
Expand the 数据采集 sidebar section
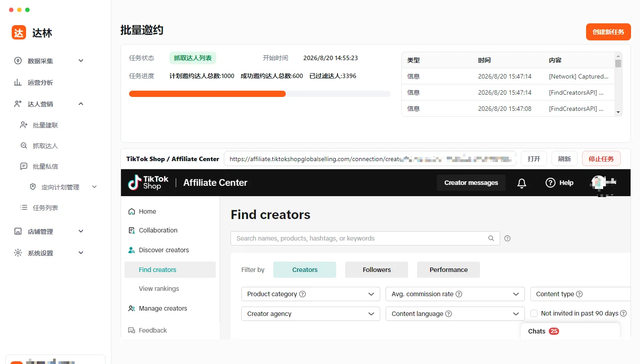pyautogui.click(x=81, y=61)
